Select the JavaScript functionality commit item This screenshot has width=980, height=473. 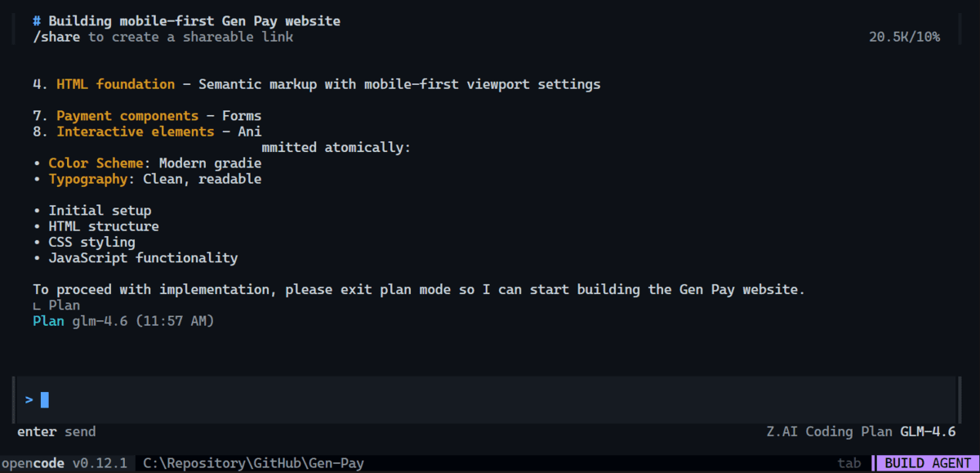pos(145,257)
